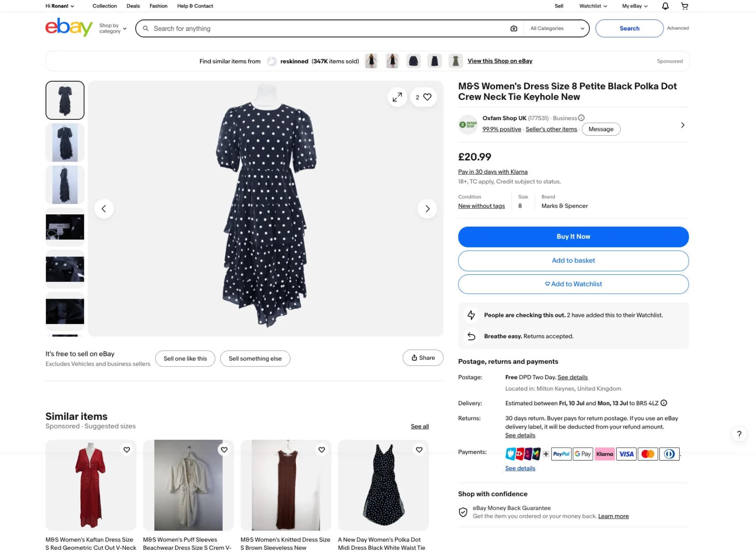Select the fourth label close-up thumbnail
The image size is (756, 552).
[65, 227]
